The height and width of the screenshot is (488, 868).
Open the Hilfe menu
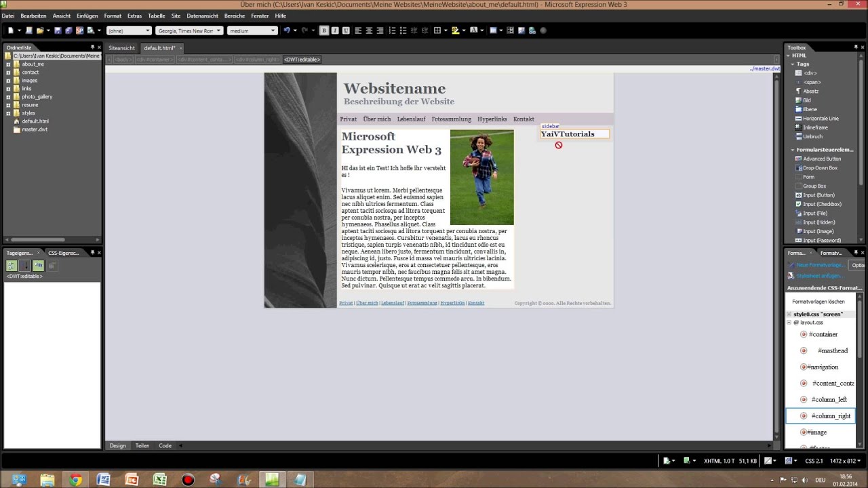point(280,16)
